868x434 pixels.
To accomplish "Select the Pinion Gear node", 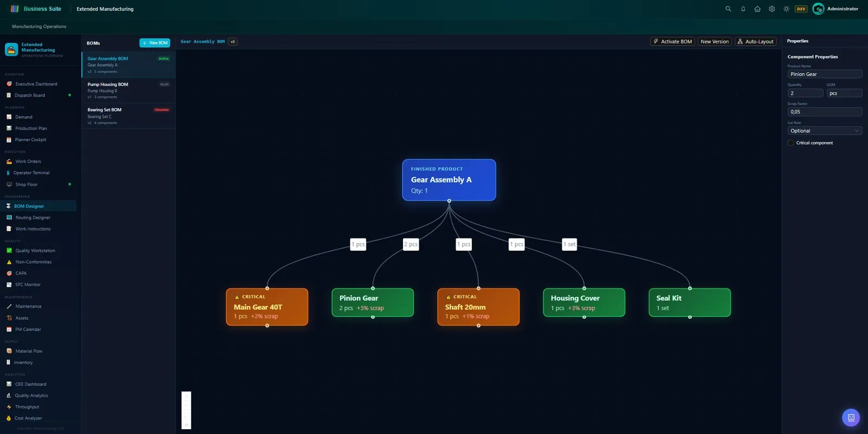I will tap(373, 303).
